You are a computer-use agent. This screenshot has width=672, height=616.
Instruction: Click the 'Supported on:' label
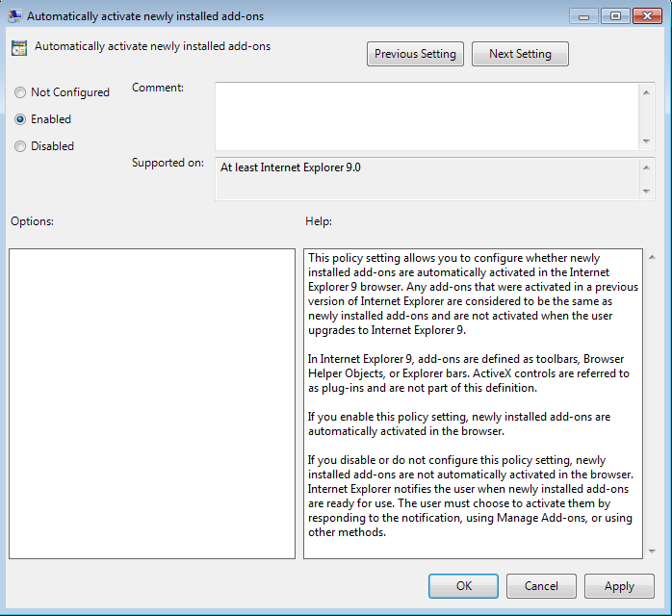[x=168, y=164]
